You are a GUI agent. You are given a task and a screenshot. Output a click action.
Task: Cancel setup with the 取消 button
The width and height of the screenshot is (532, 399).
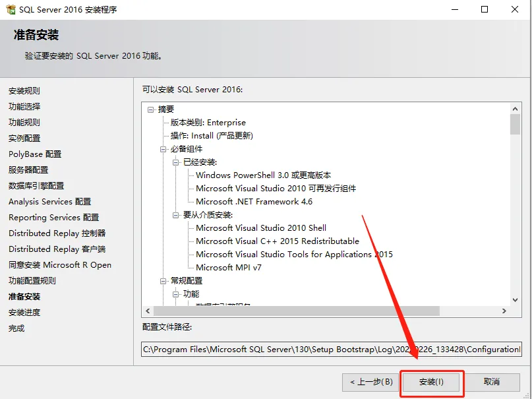[492, 382]
